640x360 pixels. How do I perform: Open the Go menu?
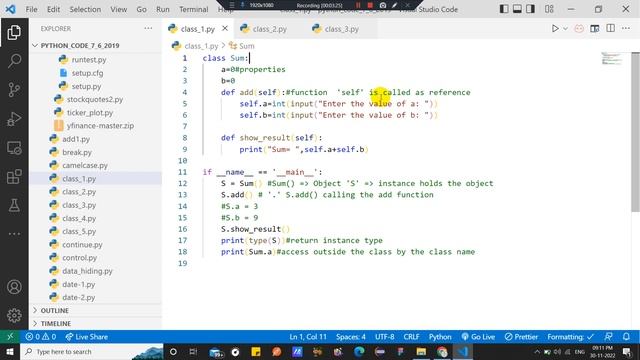point(141,9)
